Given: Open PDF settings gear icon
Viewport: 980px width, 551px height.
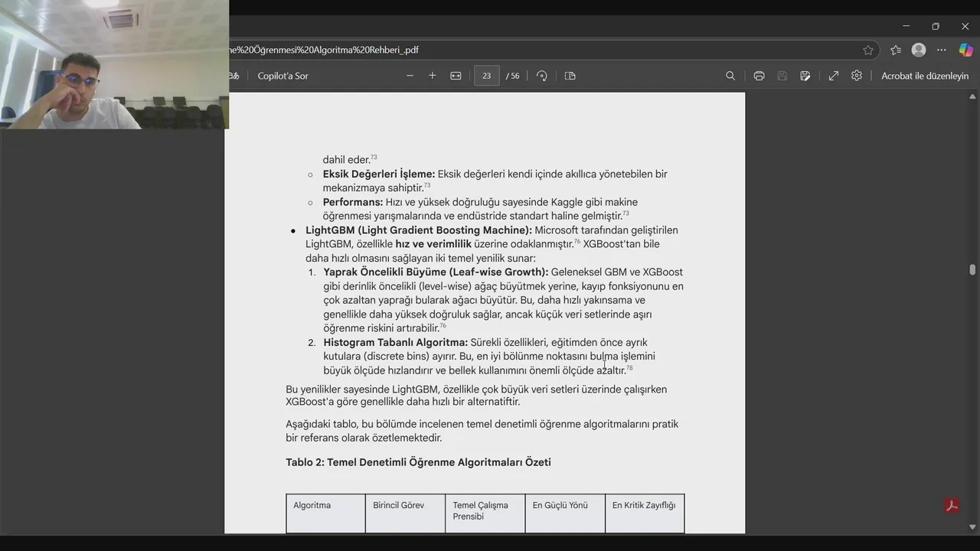Looking at the screenshot, I should coord(857,76).
